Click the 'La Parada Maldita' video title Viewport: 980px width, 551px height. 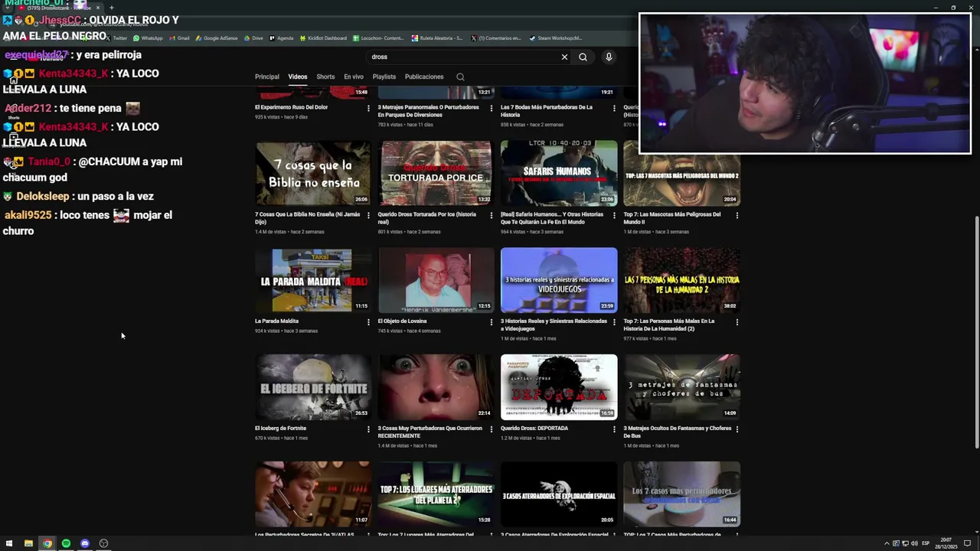(276, 321)
